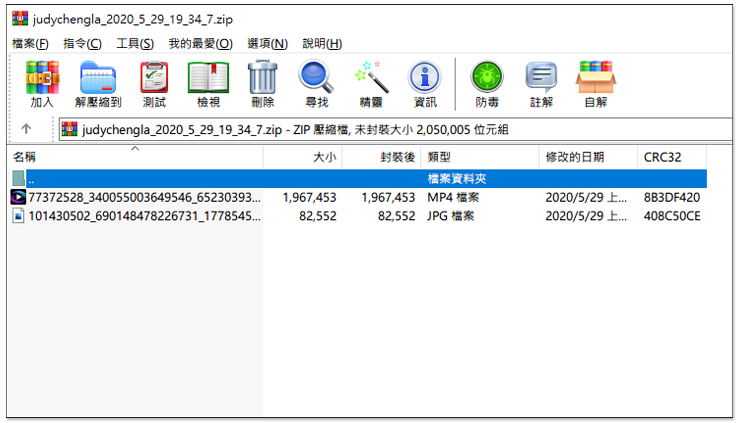Open the 檔案(F) menu

point(30,44)
